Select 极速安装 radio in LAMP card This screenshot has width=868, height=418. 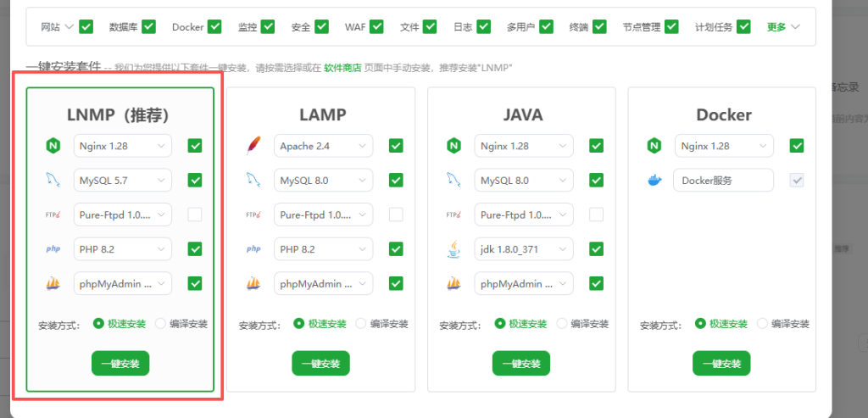pyautogui.click(x=299, y=323)
